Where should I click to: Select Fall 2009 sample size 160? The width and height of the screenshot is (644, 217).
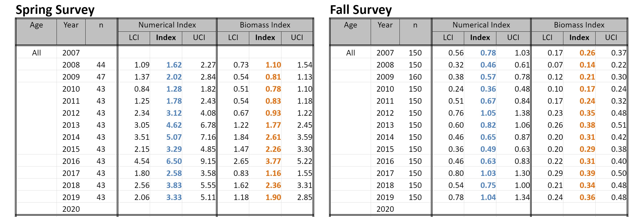pos(415,77)
